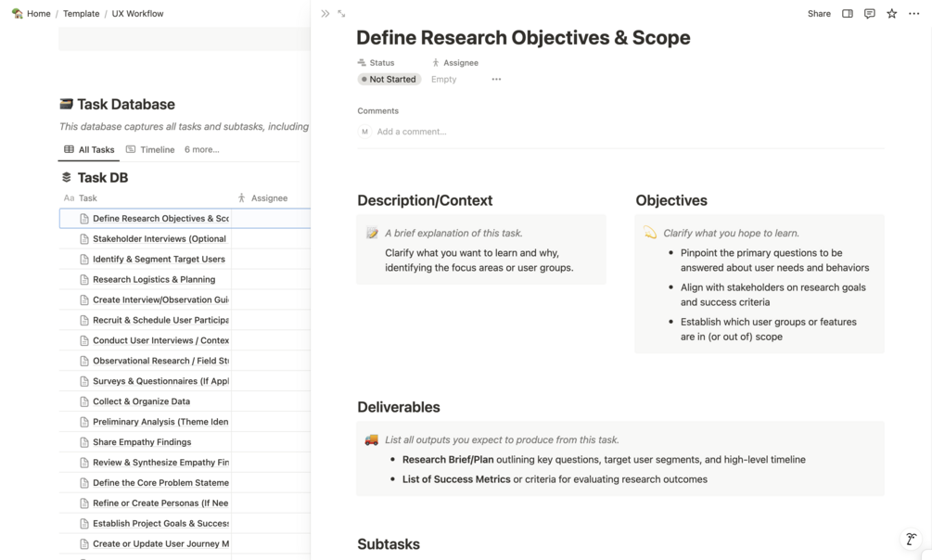The height and width of the screenshot is (560, 932).
Task: Expand the '6 more...' views list
Action: [201, 149]
